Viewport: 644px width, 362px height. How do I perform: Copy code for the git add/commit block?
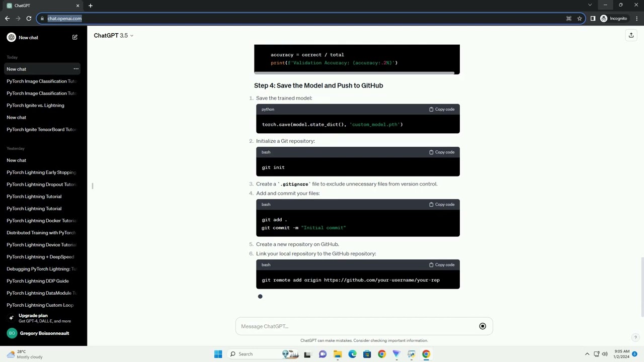[x=442, y=204]
